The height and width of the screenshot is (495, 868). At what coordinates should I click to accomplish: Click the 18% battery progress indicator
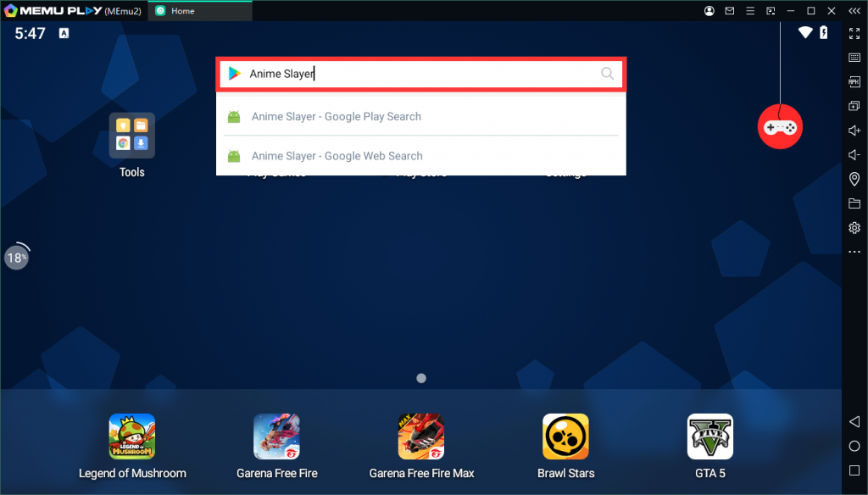pyautogui.click(x=17, y=256)
